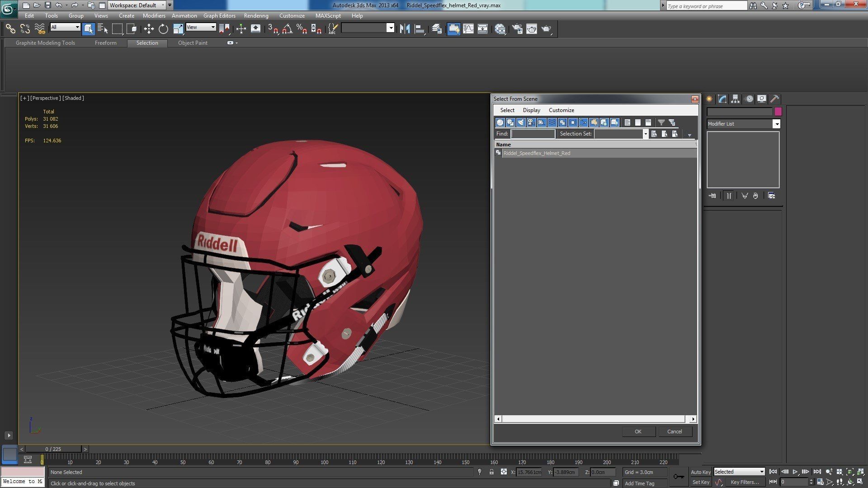Switch to the Freeform ribbon tab
Viewport: 868px width, 488px height.
pos(105,43)
